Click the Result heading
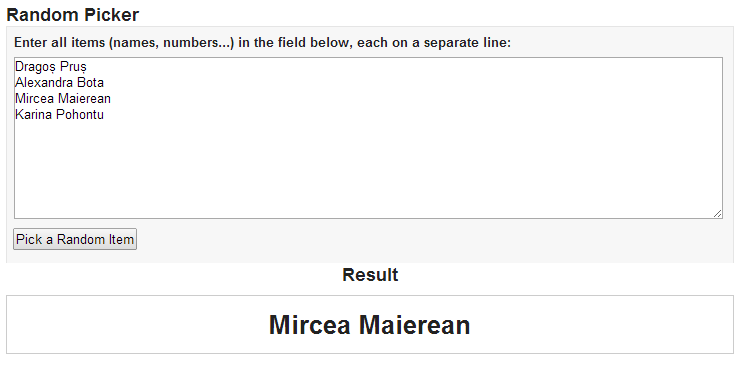Screen dimensions: 745x365 [370, 275]
